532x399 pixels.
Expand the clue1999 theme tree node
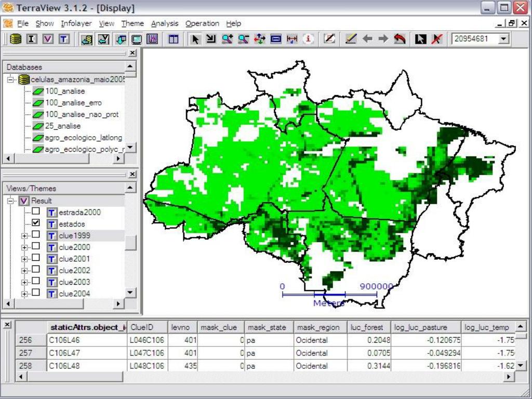pyautogui.click(x=24, y=236)
